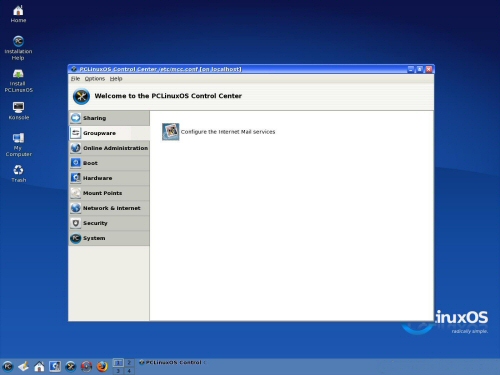
Task: Click the red round icon in taskbar
Action: pyautogui.click(x=86, y=367)
